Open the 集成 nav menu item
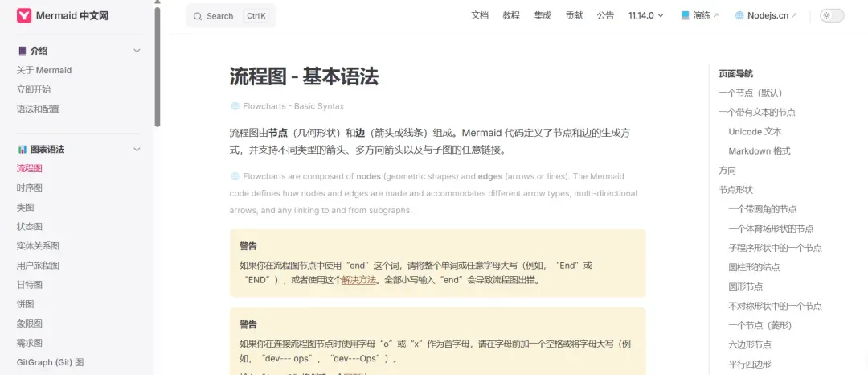 coord(542,15)
